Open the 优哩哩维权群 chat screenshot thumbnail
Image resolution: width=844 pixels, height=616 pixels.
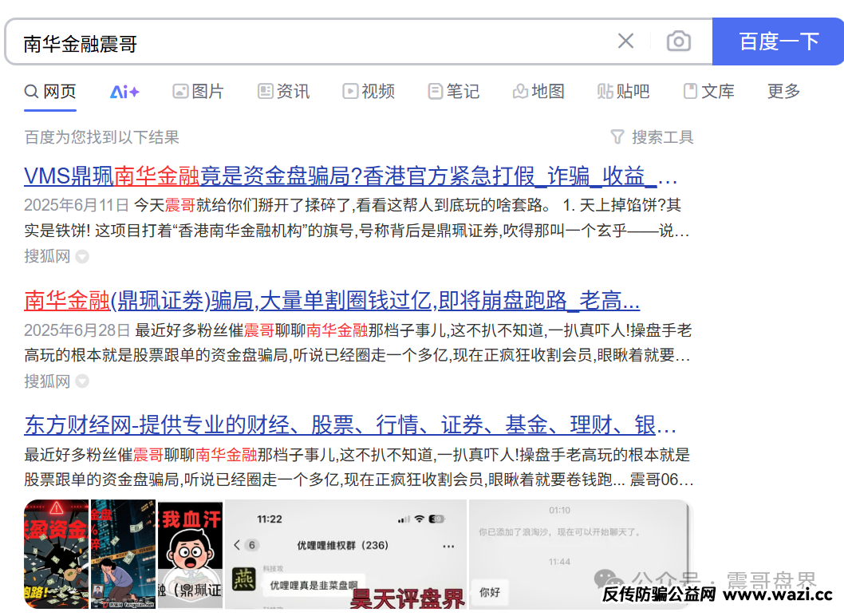click(x=345, y=554)
